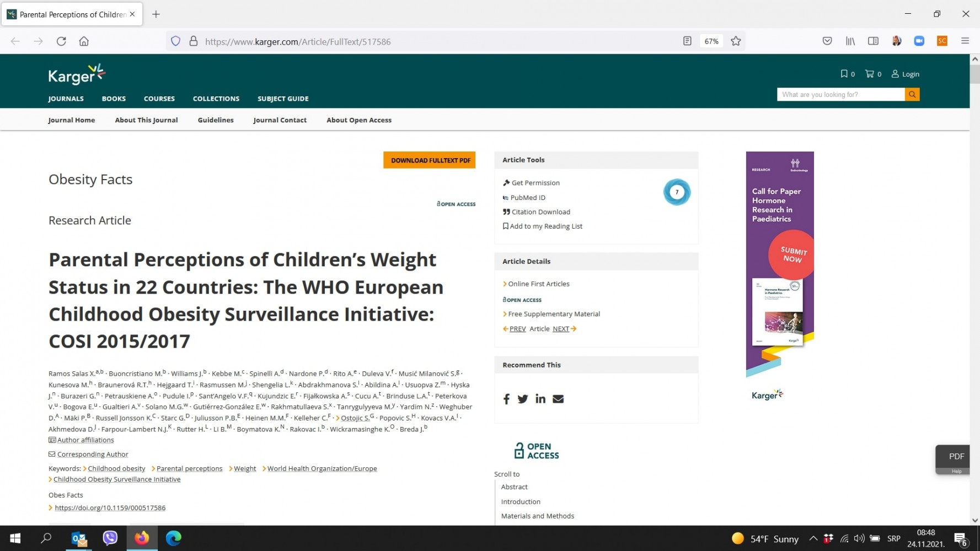Click the orange search magnifier button
Viewport: 980px width, 551px height.
pos(912,95)
